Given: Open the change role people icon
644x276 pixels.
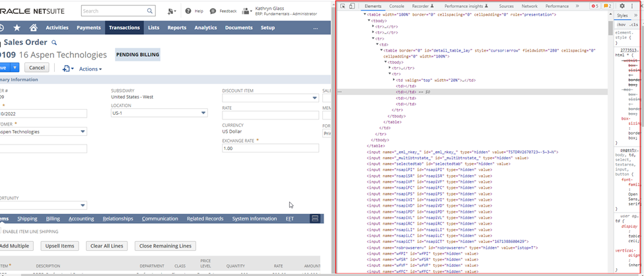Looking at the screenshot, I should 246,11.
